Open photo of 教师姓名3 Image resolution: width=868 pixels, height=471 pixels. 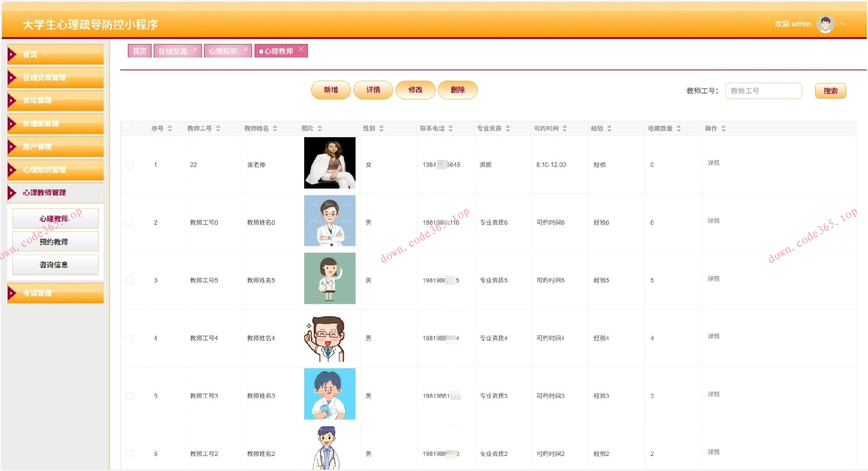point(330,394)
